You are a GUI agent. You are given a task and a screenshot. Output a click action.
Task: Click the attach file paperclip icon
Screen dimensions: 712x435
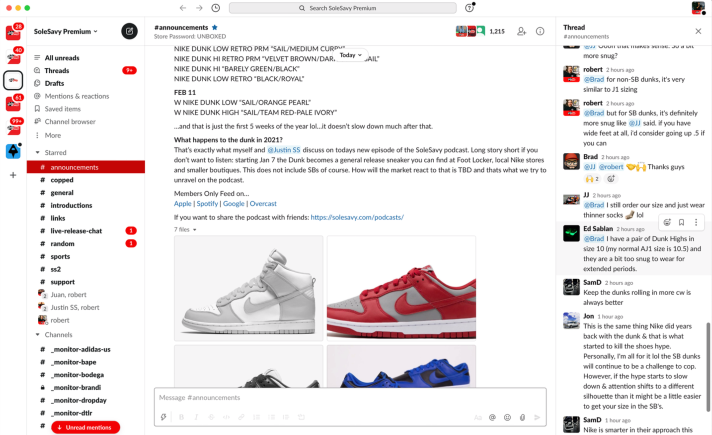coord(522,417)
